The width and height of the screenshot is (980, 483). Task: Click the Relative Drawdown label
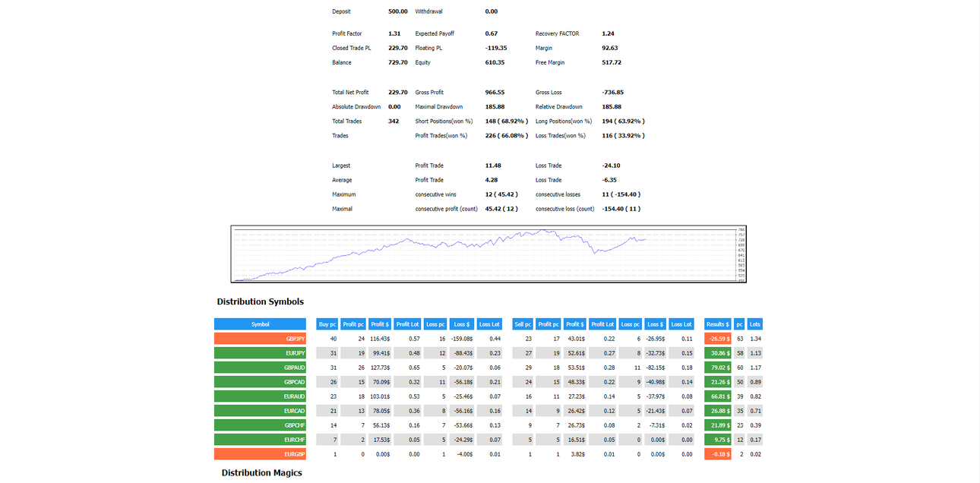click(x=559, y=106)
